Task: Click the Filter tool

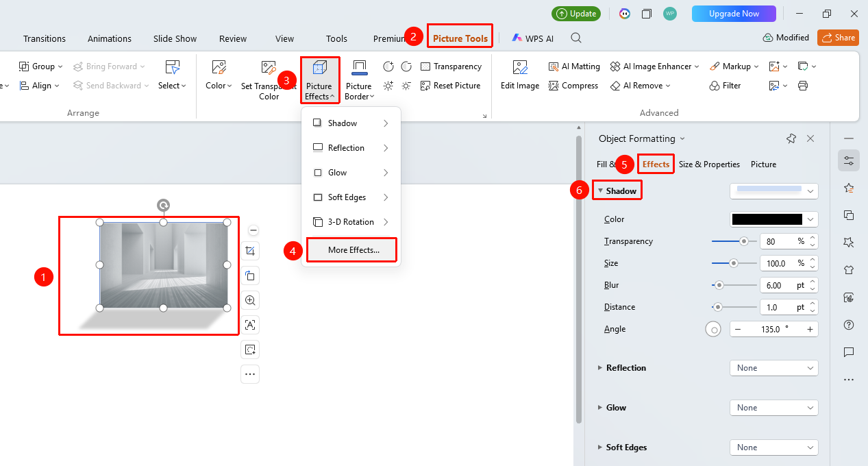Action: [x=725, y=86]
